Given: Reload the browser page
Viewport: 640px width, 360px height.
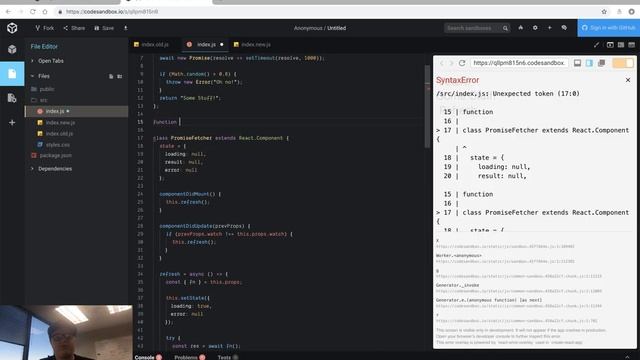Looking at the screenshot, I should 33,12.
